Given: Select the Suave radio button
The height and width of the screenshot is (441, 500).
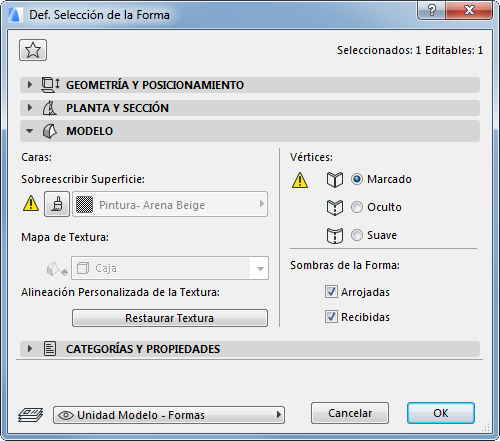Looking at the screenshot, I should [x=357, y=235].
